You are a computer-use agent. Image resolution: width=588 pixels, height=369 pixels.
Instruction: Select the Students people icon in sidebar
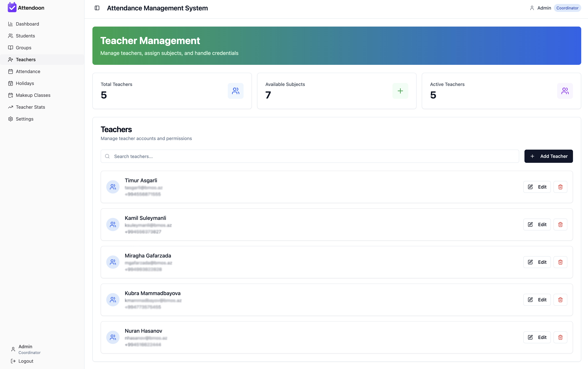(11, 36)
